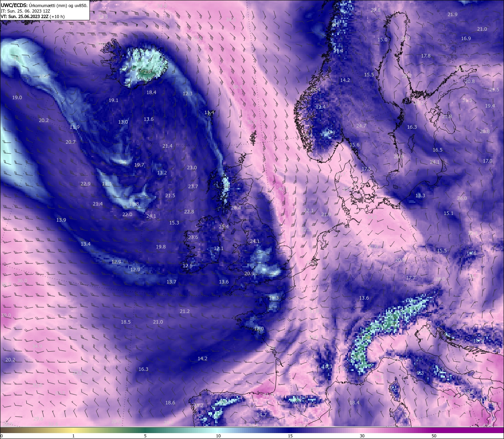Click the 'UWC/ECDS: Úrkomumætti (mm) og uv850.' title
Screen dimensions: 504x439
tap(44, 6)
